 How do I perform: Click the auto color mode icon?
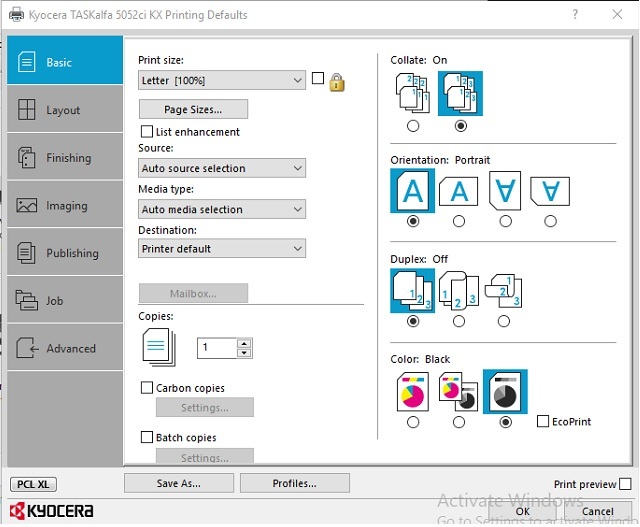pyautogui.click(x=458, y=392)
